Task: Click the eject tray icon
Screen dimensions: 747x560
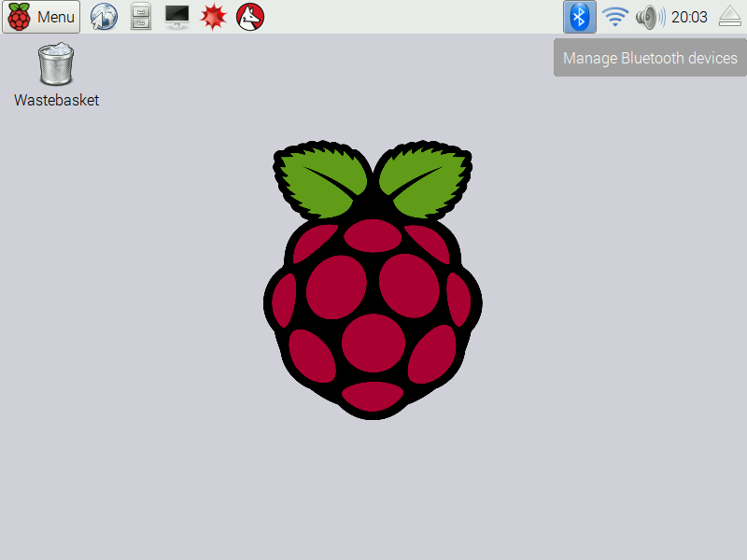Action: point(730,17)
